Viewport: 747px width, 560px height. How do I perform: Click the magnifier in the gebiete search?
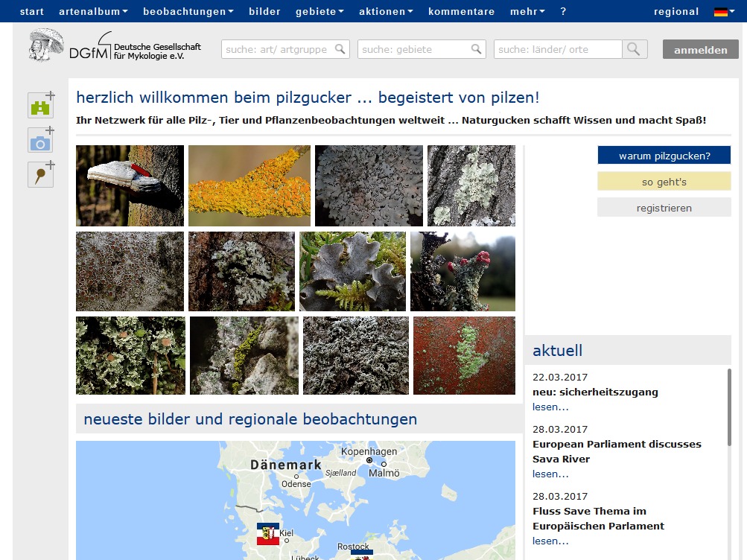476,49
